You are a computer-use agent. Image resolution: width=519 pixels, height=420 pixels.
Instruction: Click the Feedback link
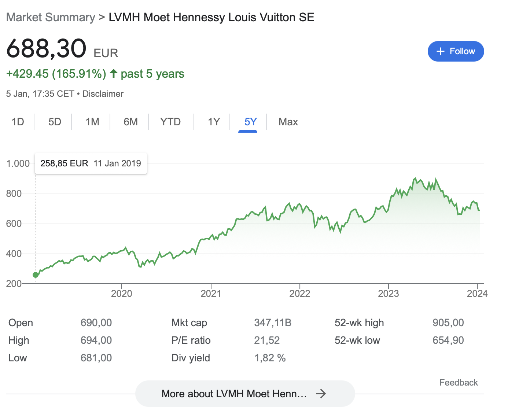pyautogui.click(x=459, y=383)
